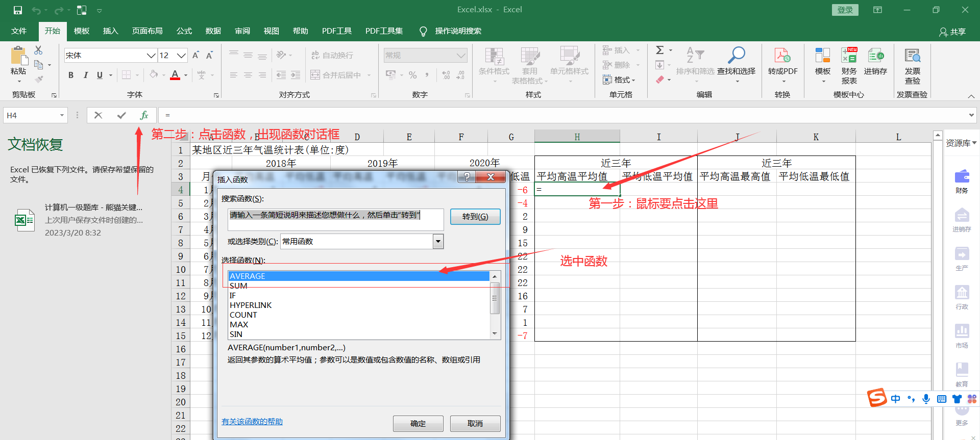The height and width of the screenshot is (440, 980).
Task: Click the Undo arrow icon
Action: click(x=36, y=10)
